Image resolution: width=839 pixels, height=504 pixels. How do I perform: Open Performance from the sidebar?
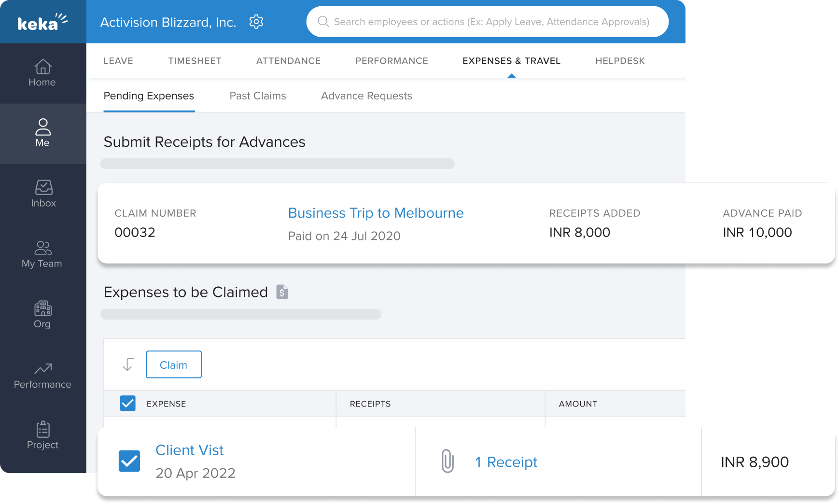[42, 376]
